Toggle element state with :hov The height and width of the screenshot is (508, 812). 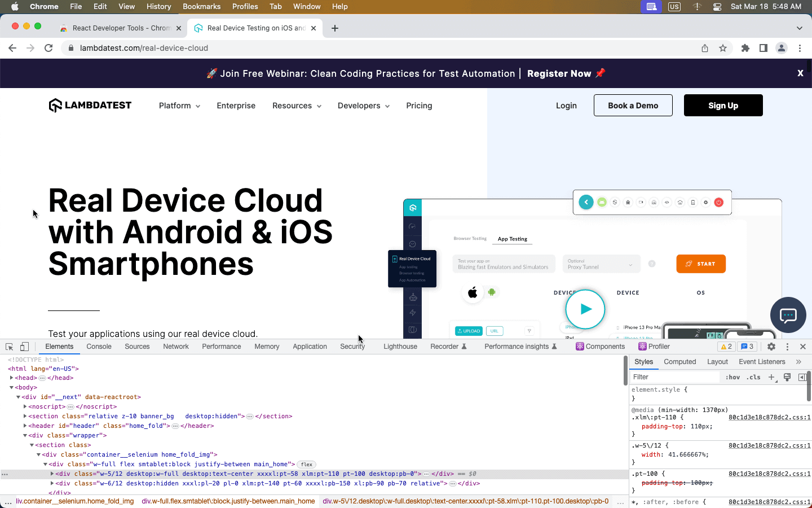point(732,377)
